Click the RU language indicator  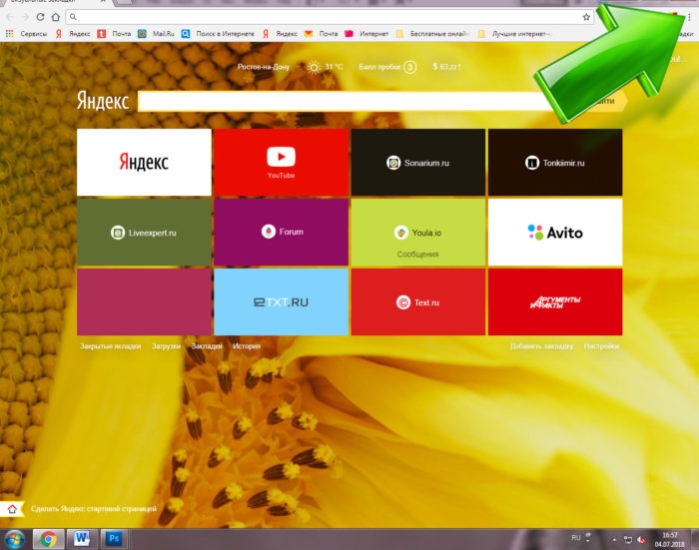576,538
